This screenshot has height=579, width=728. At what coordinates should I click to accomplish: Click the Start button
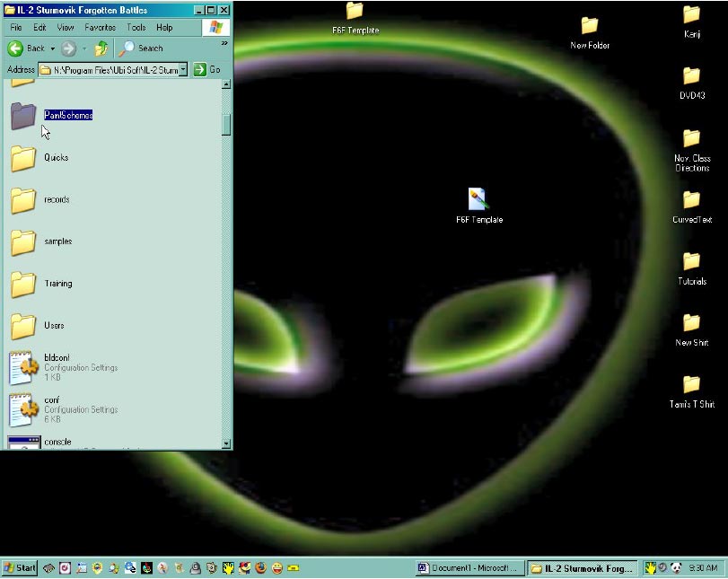(x=20, y=568)
